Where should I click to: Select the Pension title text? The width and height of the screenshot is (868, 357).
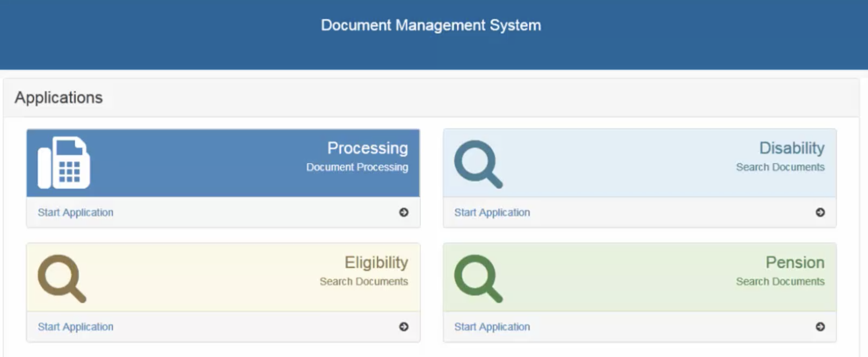[x=795, y=263]
